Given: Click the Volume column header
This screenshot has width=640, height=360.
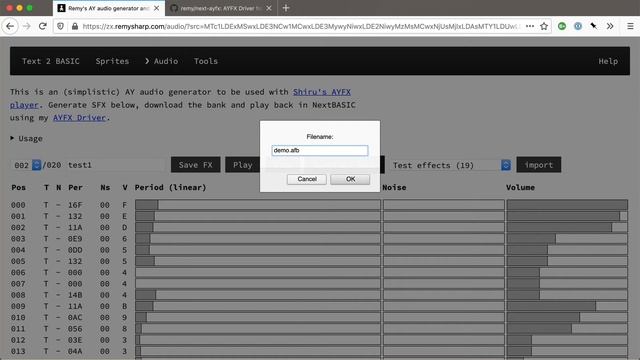Looking at the screenshot, I should (520, 187).
